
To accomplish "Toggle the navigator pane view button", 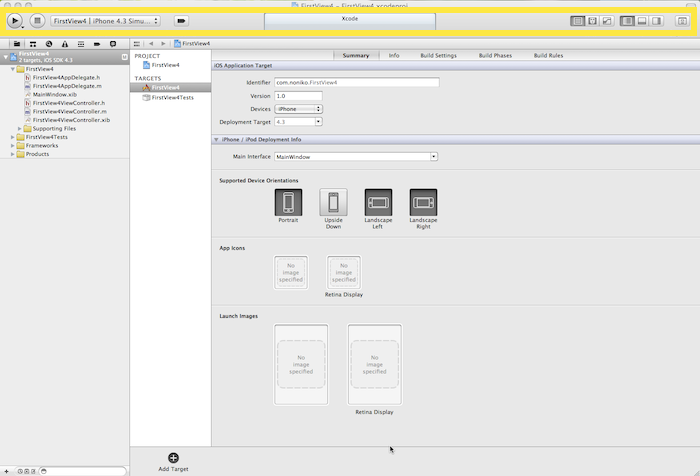I will [x=627, y=21].
